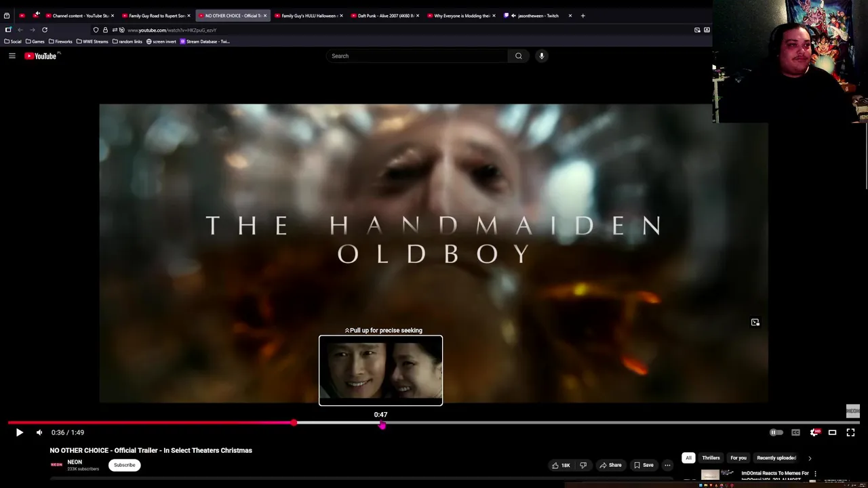This screenshot has width=868, height=488.
Task: Go back with browser back arrow
Action: 20,30
